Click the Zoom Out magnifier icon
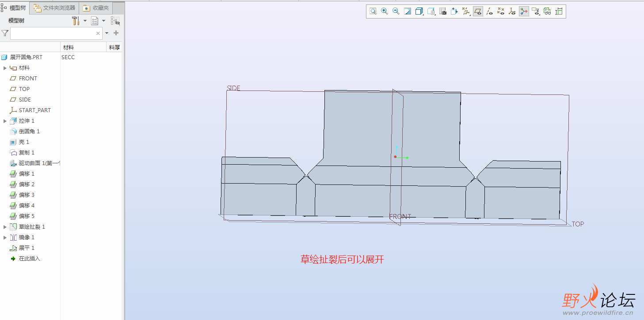Image resolution: width=644 pixels, height=320 pixels. pos(396,11)
